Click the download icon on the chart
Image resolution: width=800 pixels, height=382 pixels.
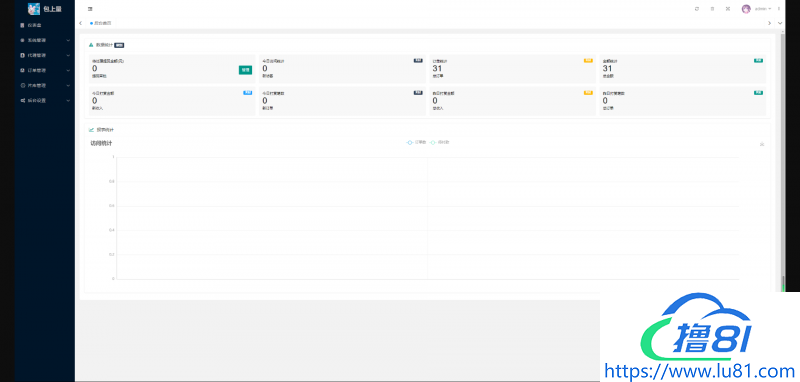click(x=762, y=144)
